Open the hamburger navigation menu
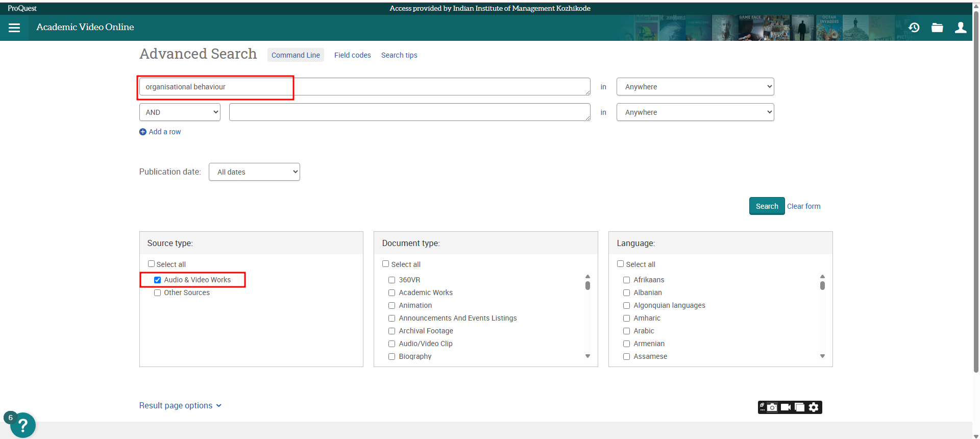The image size is (980, 439). point(14,28)
